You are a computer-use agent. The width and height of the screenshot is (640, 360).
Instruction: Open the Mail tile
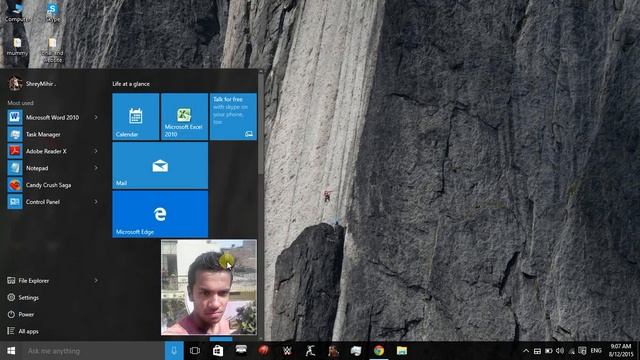point(160,165)
